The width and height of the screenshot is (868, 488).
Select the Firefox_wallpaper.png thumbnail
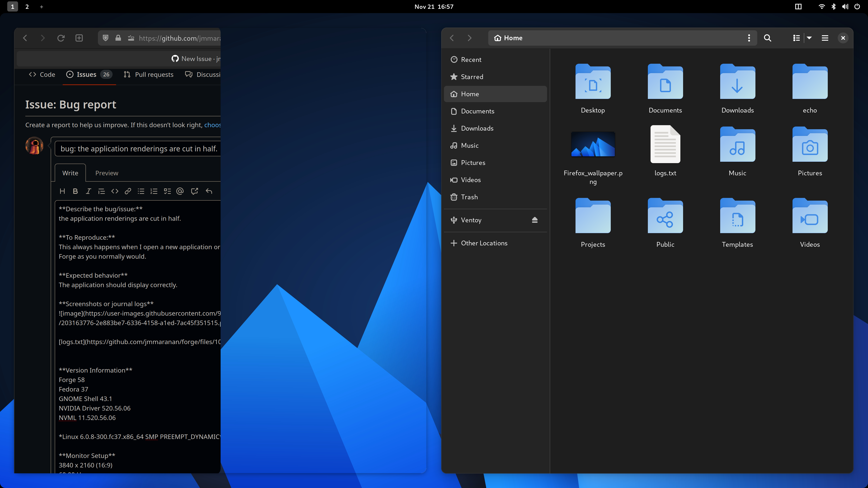point(593,144)
